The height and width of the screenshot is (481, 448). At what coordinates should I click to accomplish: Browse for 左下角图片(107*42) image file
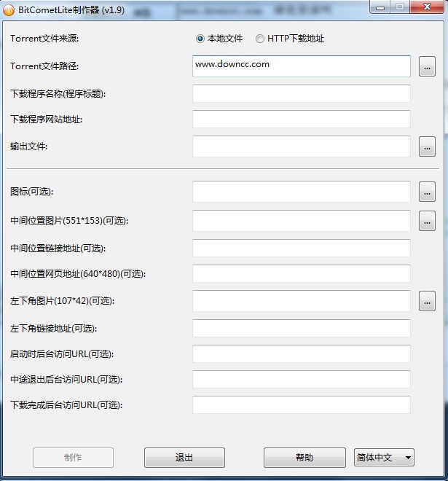(427, 300)
